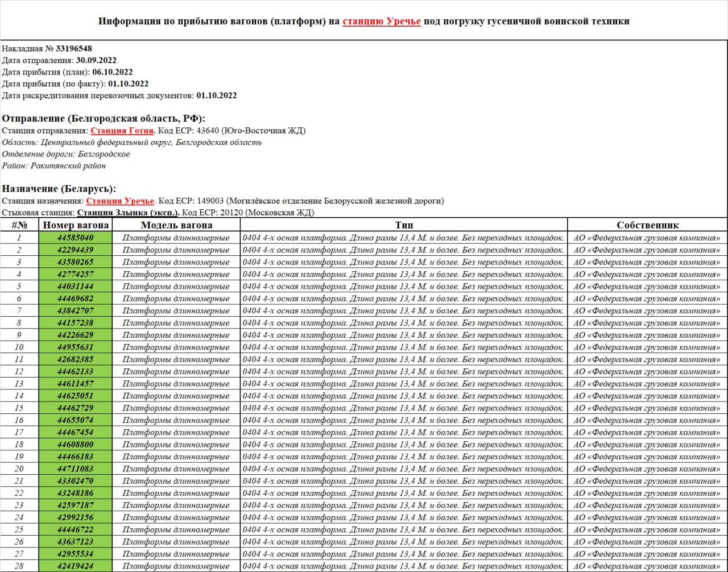This screenshot has width=728, height=572.
Task: Select the "Назначение (Беларусь)" heading
Action: tap(59, 189)
